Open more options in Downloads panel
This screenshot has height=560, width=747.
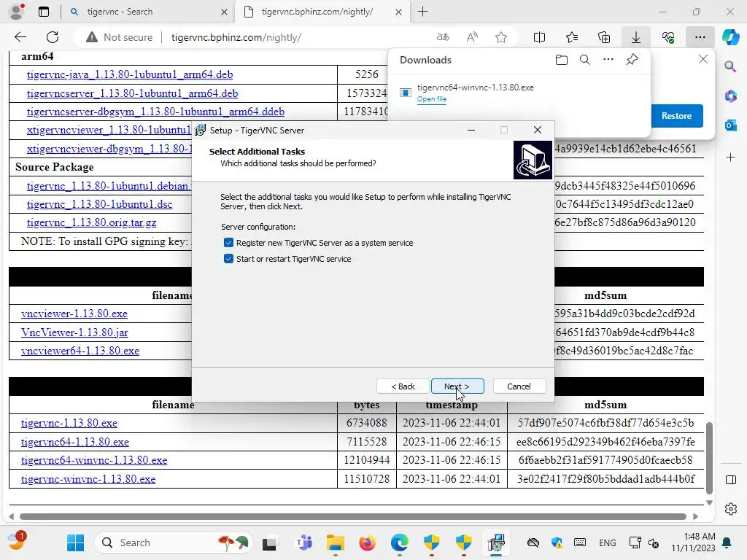pyautogui.click(x=608, y=60)
